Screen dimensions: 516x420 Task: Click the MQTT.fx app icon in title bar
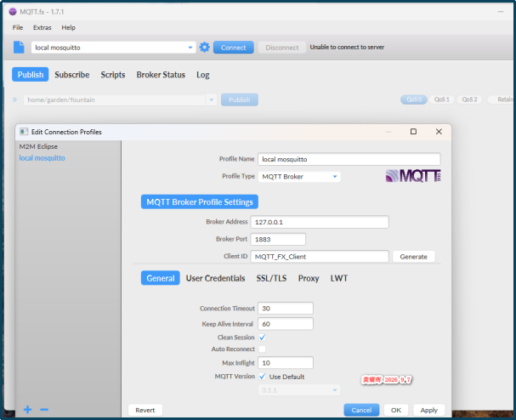(x=13, y=12)
